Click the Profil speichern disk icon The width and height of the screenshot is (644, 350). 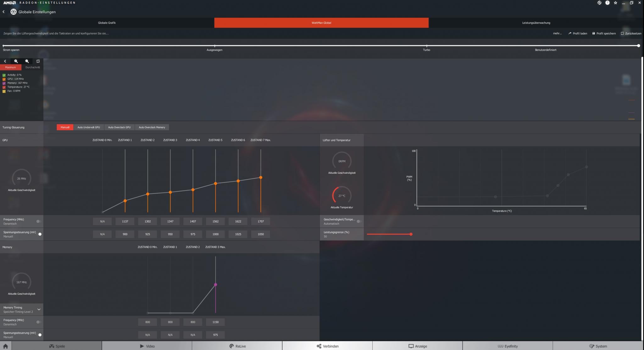coord(593,33)
